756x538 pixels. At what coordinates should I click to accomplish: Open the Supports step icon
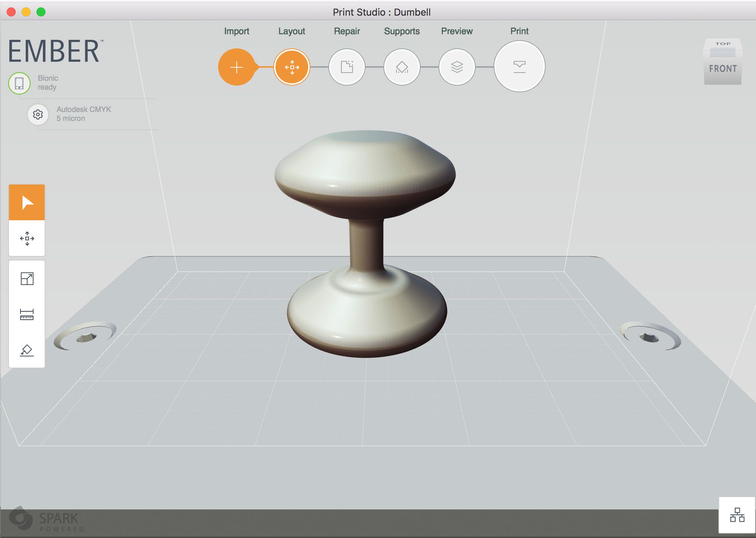[x=402, y=67]
